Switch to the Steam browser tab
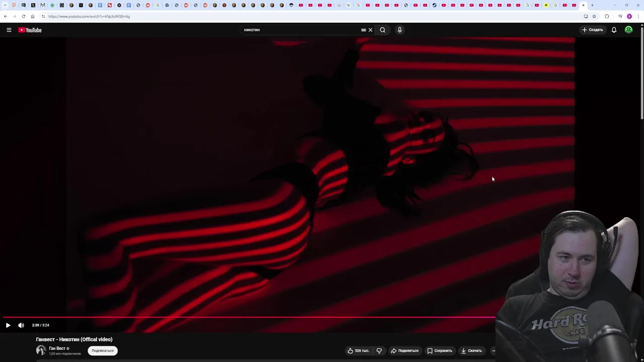The image size is (644, 362). click(435, 6)
